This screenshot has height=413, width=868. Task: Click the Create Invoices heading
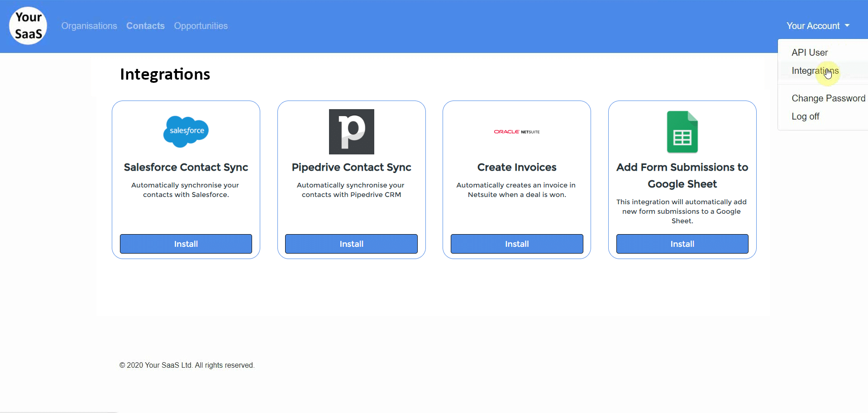(x=517, y=167)
